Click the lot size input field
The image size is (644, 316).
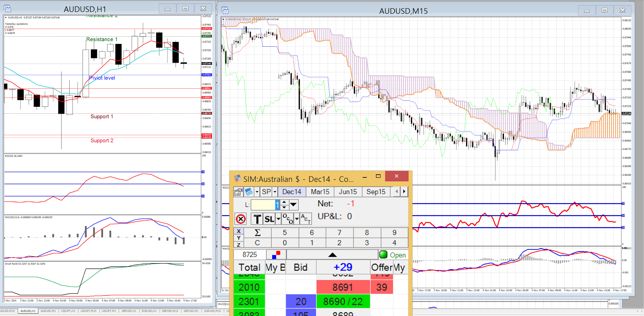(265, 205)
